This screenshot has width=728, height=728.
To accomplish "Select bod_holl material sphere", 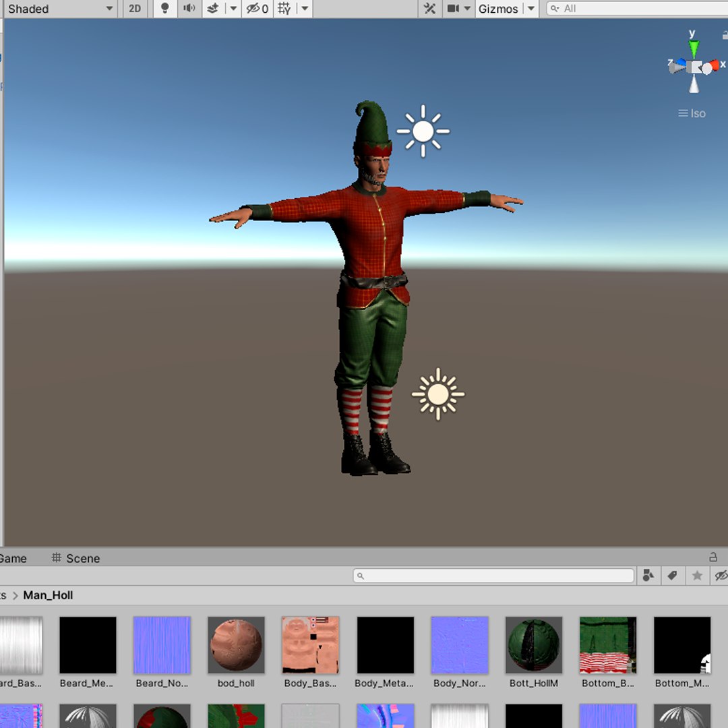I will [237, 645].
